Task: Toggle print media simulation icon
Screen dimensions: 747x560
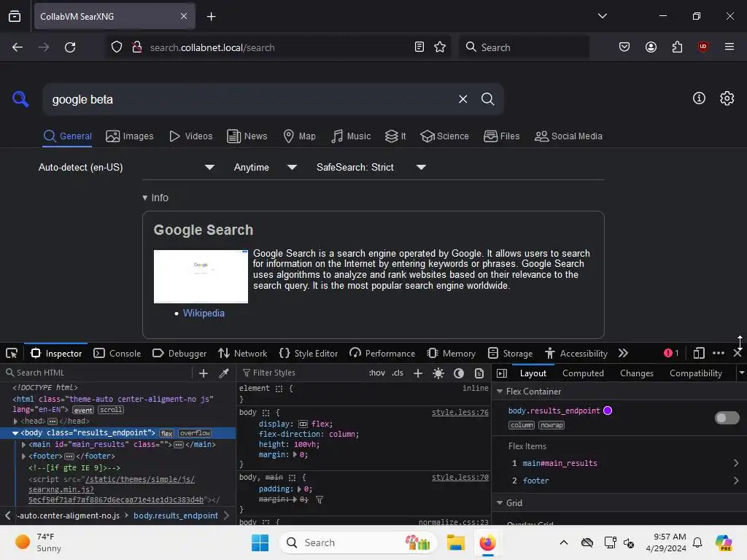Action: 479,373
